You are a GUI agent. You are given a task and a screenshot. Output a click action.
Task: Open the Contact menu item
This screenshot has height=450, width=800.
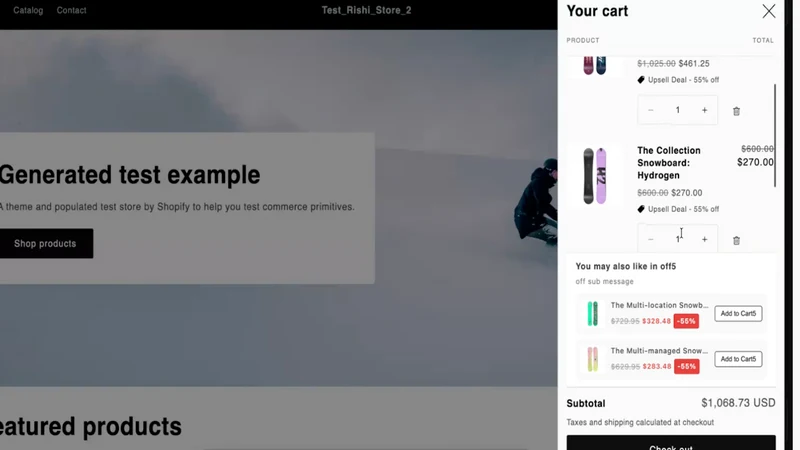pos(71,10)
